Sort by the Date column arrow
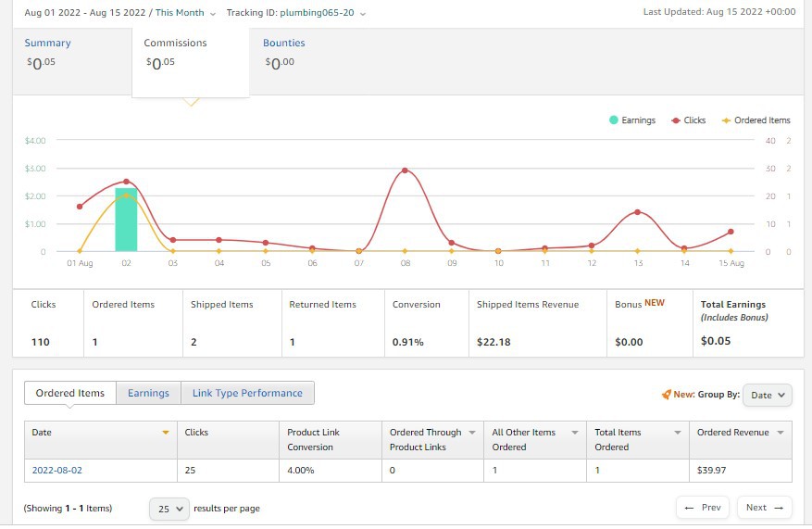 [166, 433]
